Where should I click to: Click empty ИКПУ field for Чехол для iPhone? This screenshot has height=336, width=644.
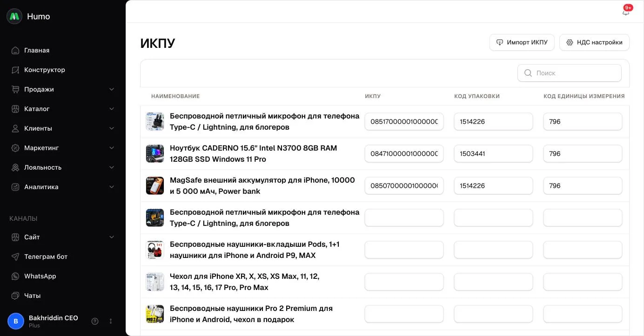404,282
